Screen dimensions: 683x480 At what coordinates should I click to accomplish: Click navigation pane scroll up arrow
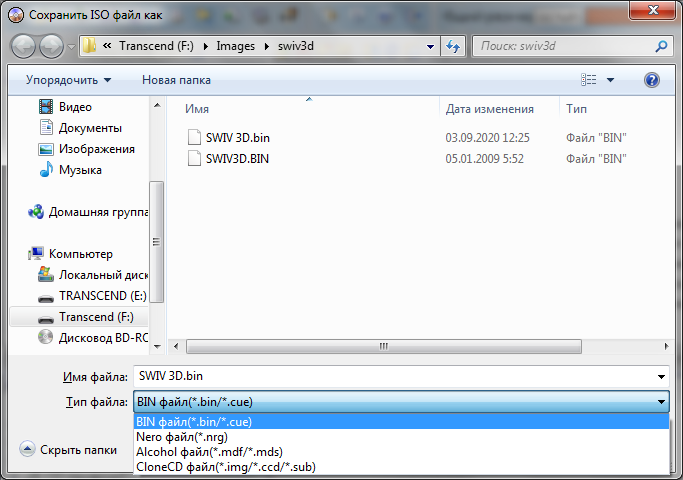(157, 105)
